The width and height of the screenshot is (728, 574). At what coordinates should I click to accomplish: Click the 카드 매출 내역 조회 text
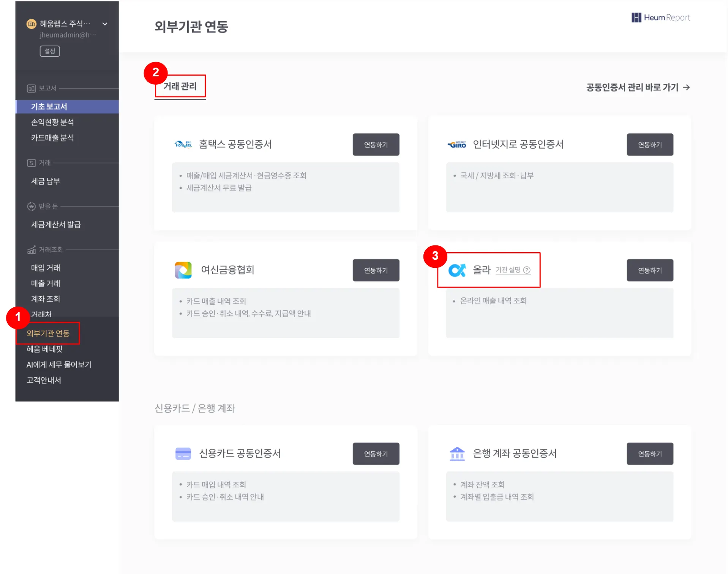[x=216, y=301]
